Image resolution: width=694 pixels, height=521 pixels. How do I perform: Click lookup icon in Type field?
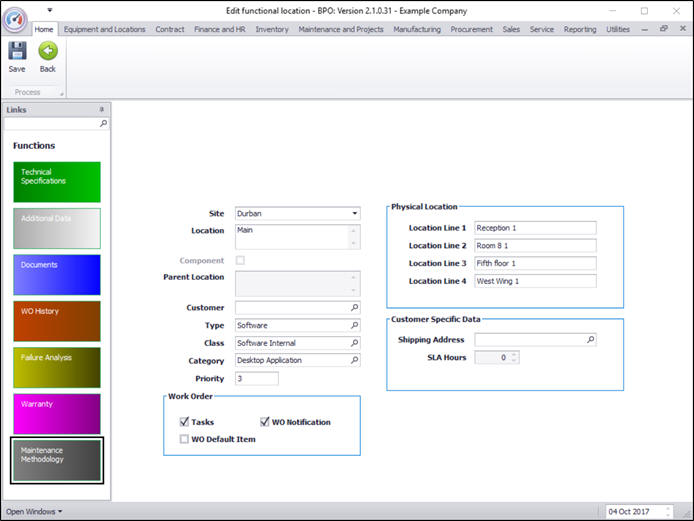354,326
